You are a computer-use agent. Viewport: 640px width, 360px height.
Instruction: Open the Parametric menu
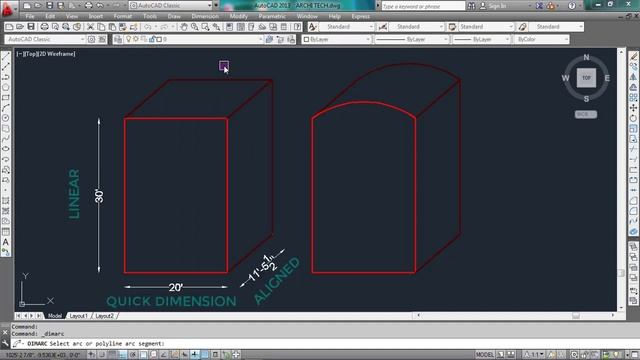(272, 16)
